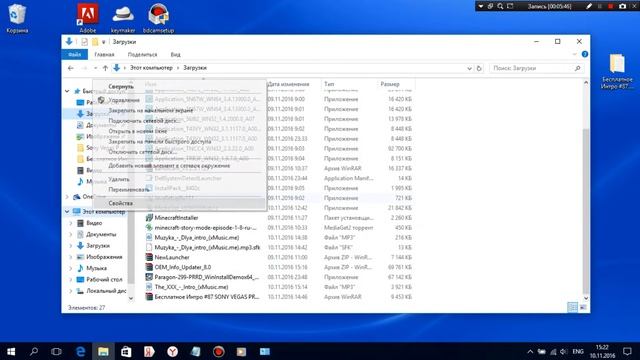
Task: Collapse the Этот компьютер tree node
Action: click(x=67, y=211)
